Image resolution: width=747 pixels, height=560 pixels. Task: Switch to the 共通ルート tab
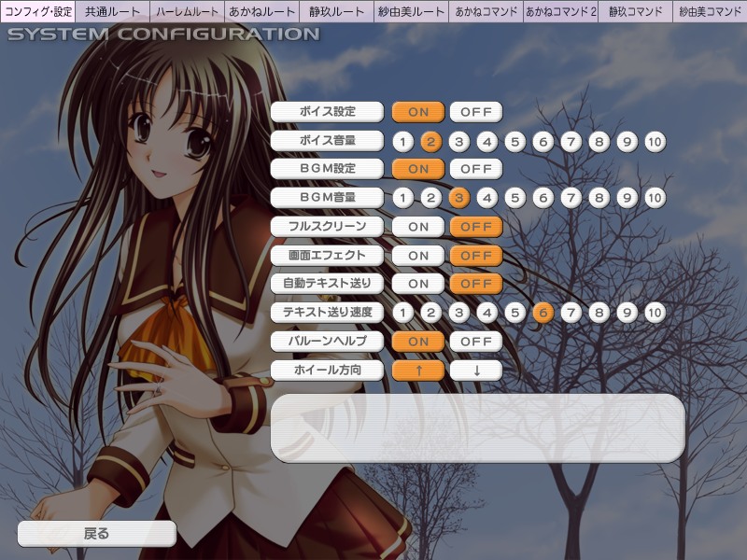coord(112,11)
